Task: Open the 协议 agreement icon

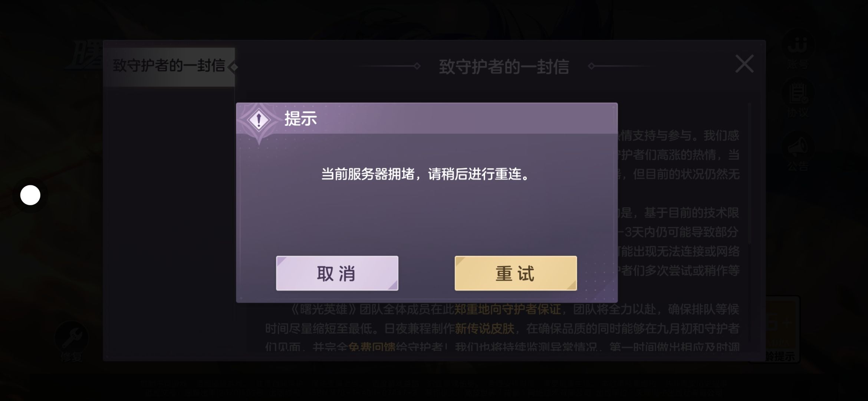Action: [x=797, y=99]
